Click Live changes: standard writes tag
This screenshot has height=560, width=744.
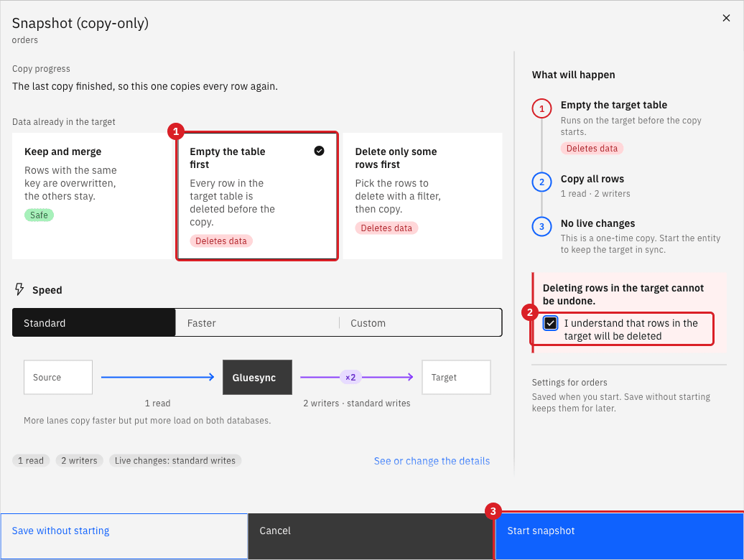pyautogui.click(x=175, y=460)
